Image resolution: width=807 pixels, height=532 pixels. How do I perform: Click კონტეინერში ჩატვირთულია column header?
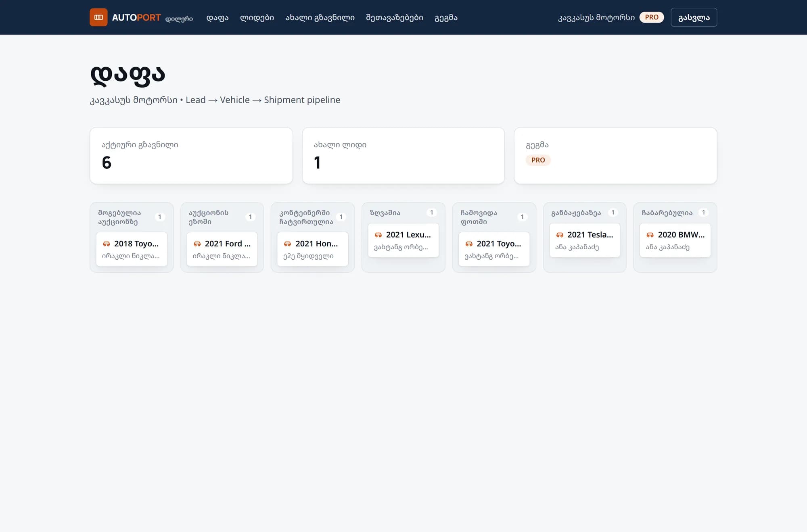(x=306, y=217)
